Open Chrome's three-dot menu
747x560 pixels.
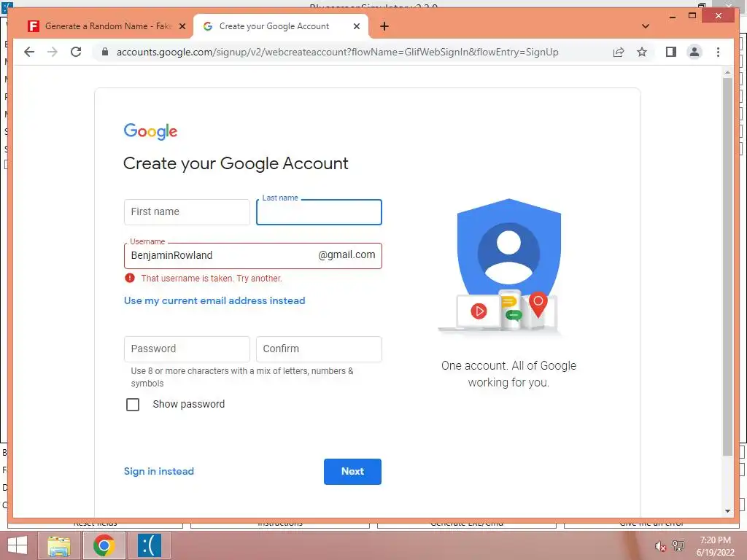(x=718, y=52)
